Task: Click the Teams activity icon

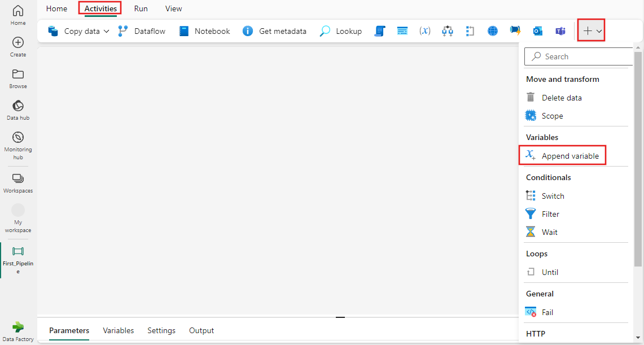Action: click(x=560, y=31)
